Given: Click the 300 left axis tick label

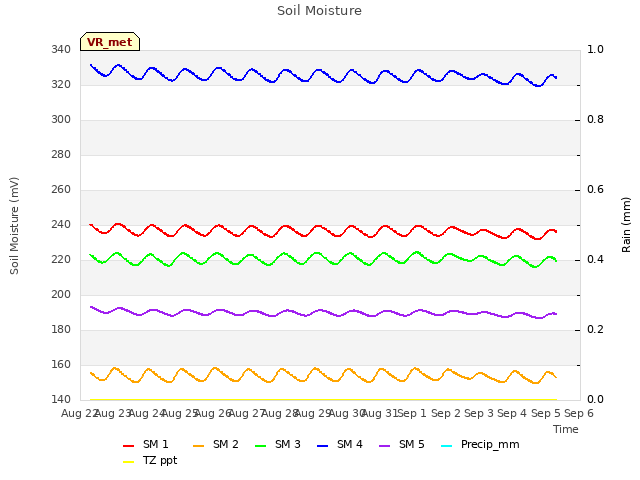Looking at the screenshot, I should click(x=61, y=120).
